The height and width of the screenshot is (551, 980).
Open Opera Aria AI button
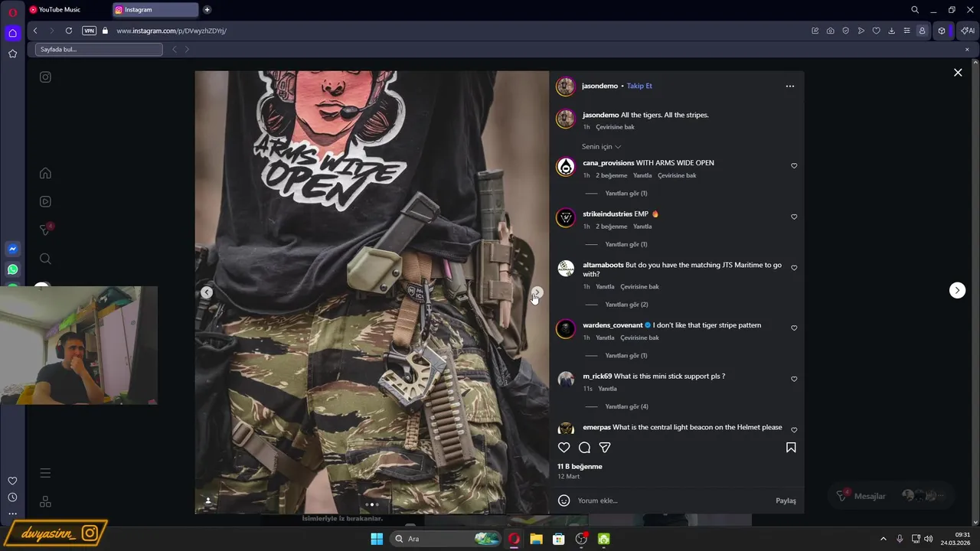(x=968, y=31)
